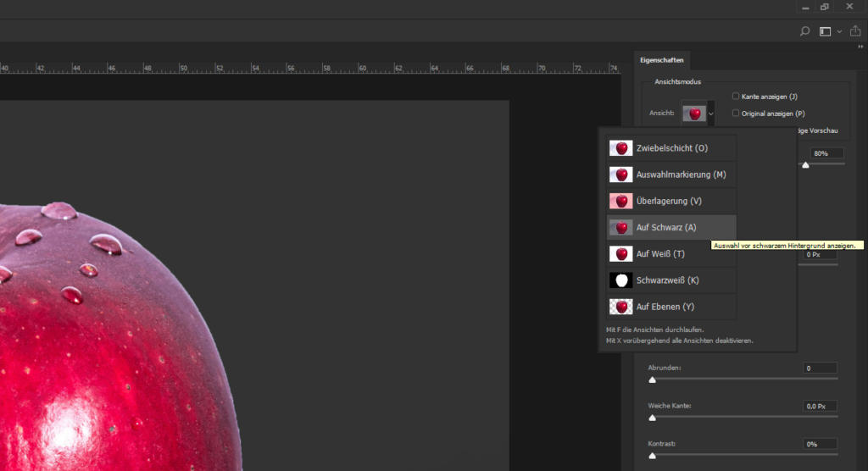Click the Weiche Kante slider handle
The width and height of the screenshot is (868, 471).
pyautogui.click(x=652, y=418)
